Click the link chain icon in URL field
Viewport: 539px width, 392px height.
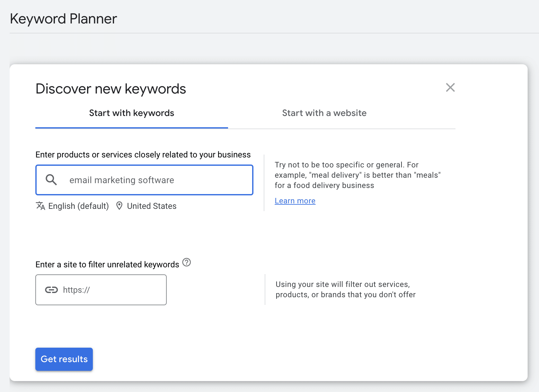[51, 290]
